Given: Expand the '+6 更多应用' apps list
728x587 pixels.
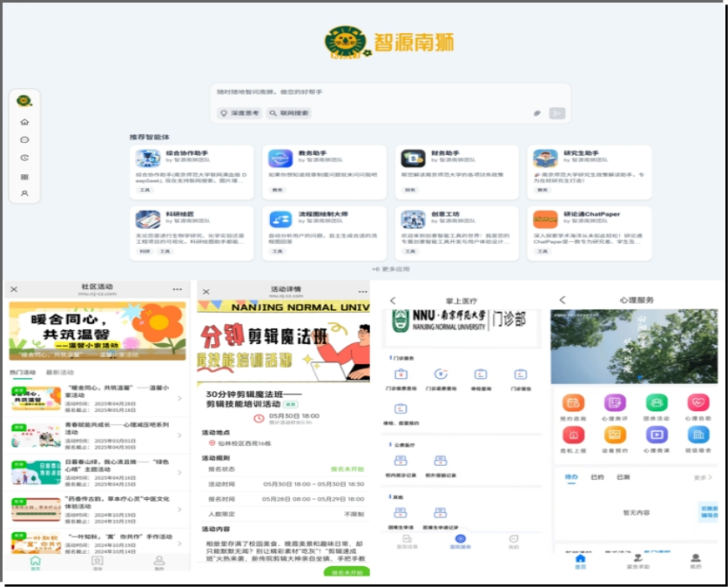Looking at the screenshot, I should 390,269.
